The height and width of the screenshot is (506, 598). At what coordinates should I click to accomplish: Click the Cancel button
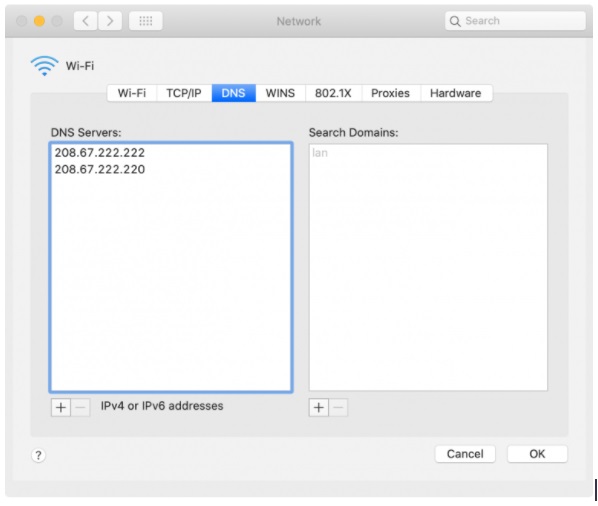point(465,454)
